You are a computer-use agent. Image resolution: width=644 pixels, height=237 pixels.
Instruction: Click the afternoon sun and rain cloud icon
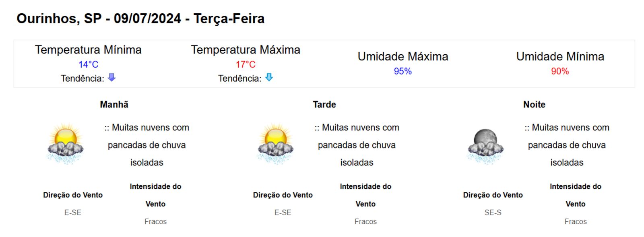275,144
